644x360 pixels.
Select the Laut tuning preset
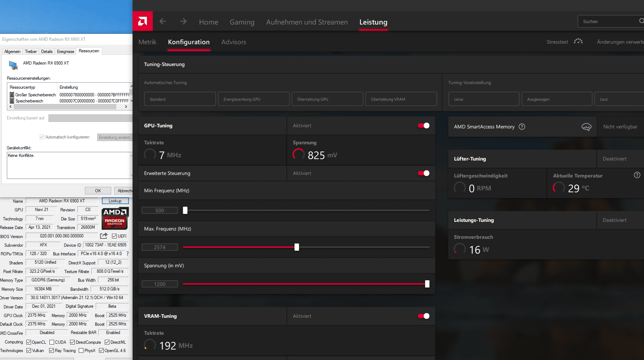coord(619,99)
